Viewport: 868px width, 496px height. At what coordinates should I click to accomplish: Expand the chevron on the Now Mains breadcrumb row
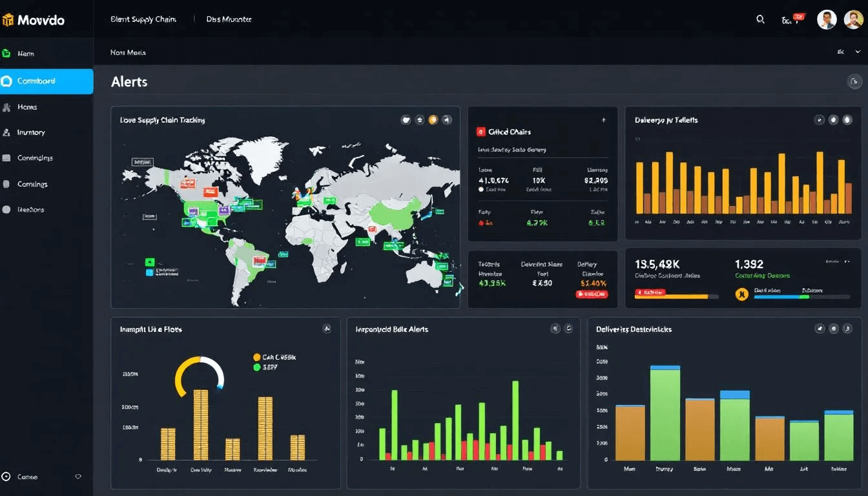point(857,53)
